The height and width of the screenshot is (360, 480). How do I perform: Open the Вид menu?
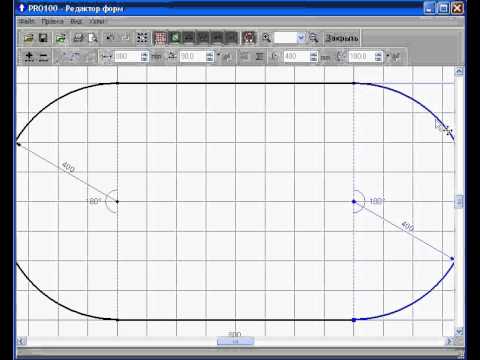[x=76, y=21]
